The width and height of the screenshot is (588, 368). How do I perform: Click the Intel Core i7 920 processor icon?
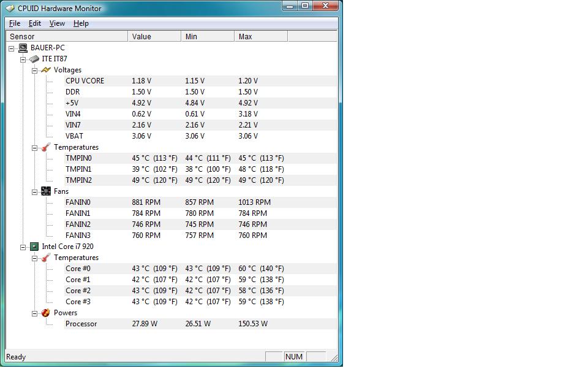click(34, 247)
